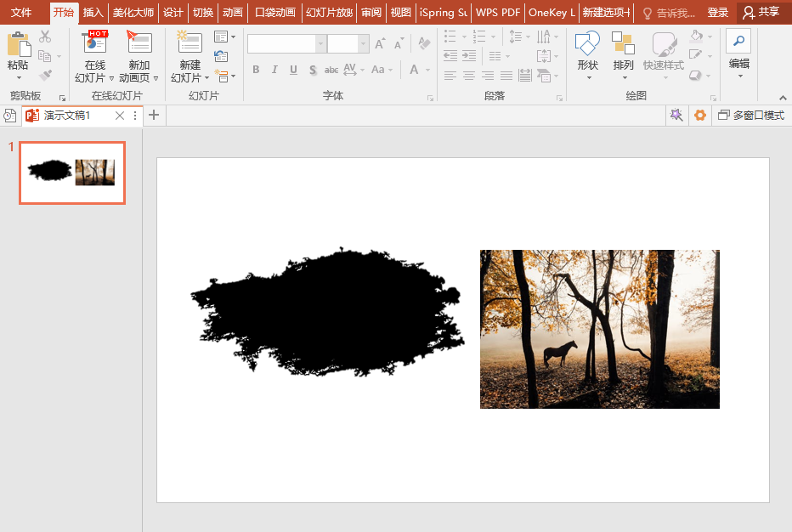Screen dimensions: 792x532
Task: Click the Paste clipboard icon
Action: [19, 44]
